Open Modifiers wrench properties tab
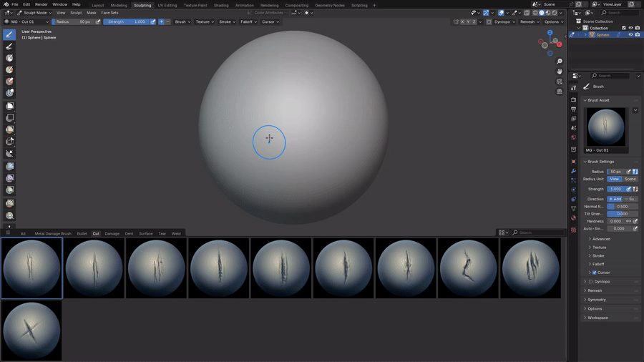Screen dimensions: 644x362 coord(573,171)
